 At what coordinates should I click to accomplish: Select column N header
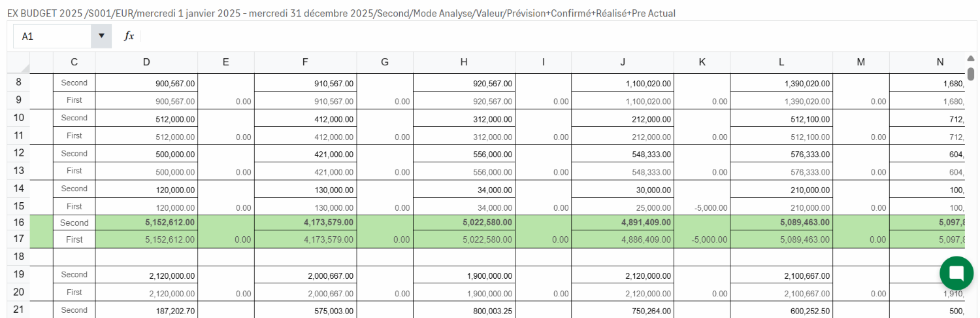pos(939,62)
